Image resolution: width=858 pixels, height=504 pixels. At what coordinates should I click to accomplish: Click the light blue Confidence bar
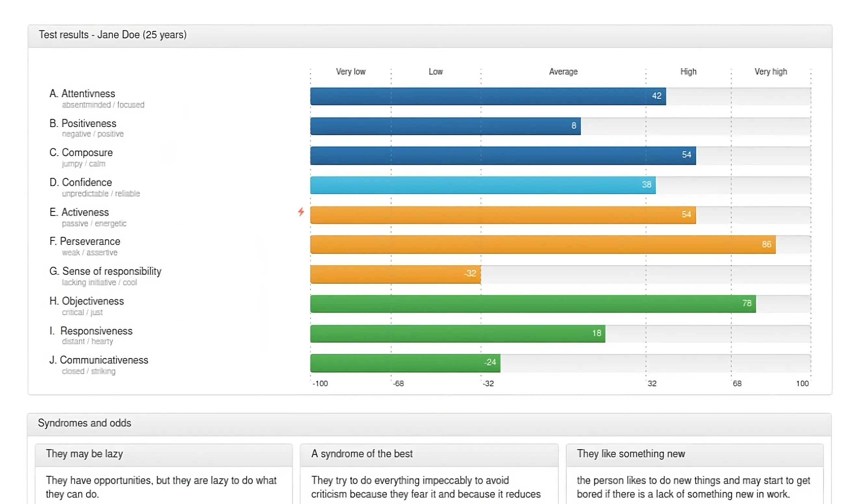(x=482, y=185)
